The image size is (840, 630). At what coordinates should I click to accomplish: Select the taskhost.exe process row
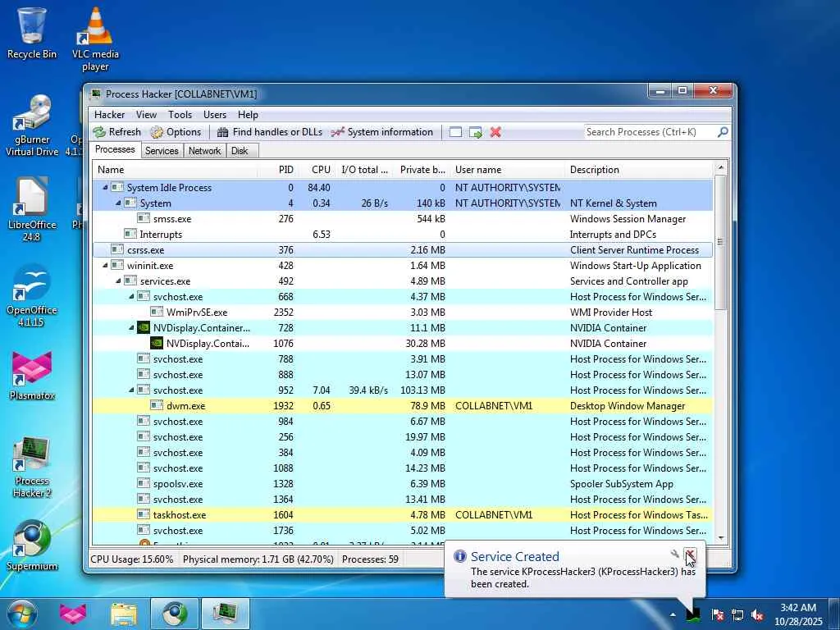pos(403,515)
